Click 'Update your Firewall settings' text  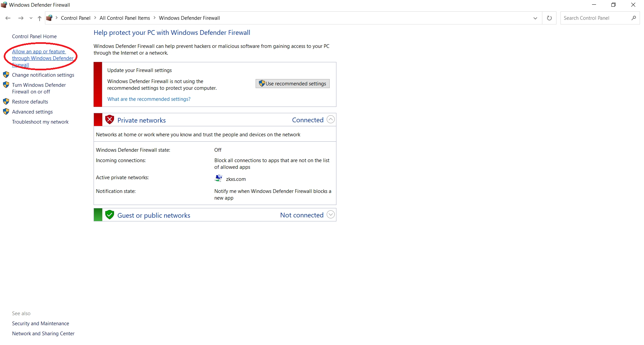140,70
